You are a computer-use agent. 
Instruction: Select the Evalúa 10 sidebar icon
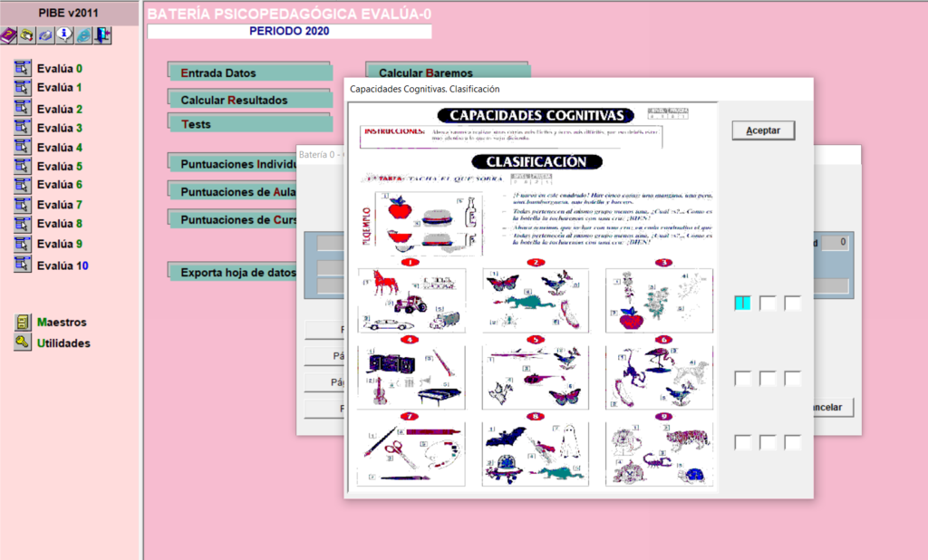[23, 264]
